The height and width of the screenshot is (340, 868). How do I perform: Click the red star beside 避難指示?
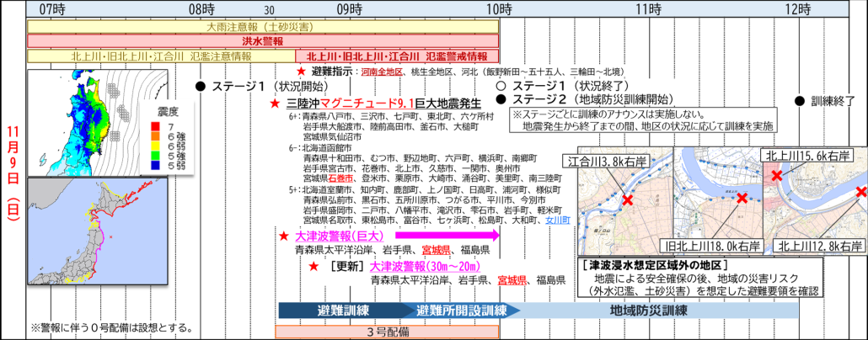point(302,72)
